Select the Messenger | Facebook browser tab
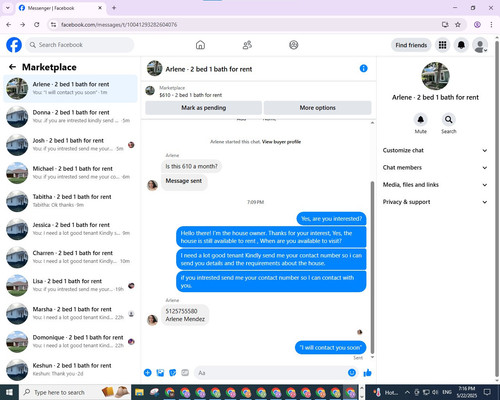The image size is (500, 400). [x=60, y=8]
